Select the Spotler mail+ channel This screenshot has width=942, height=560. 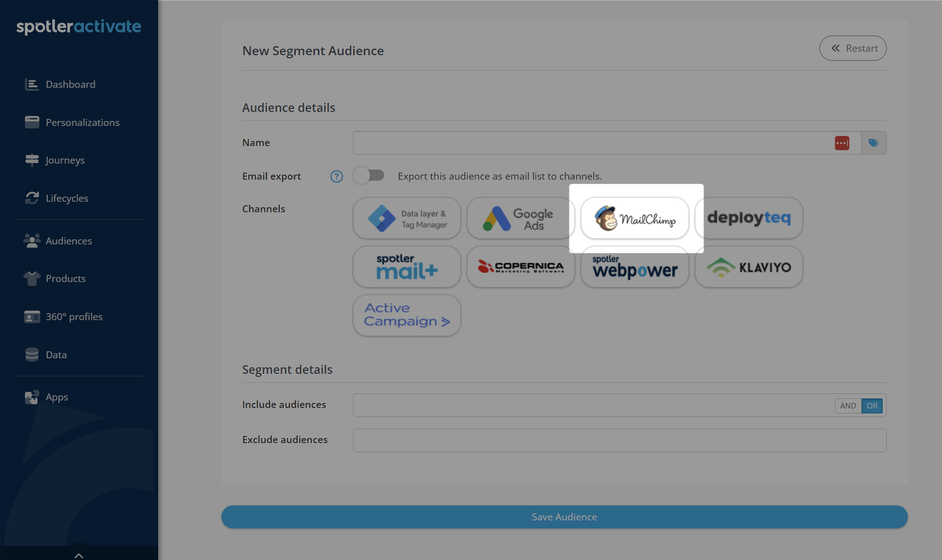coord(407,267)
